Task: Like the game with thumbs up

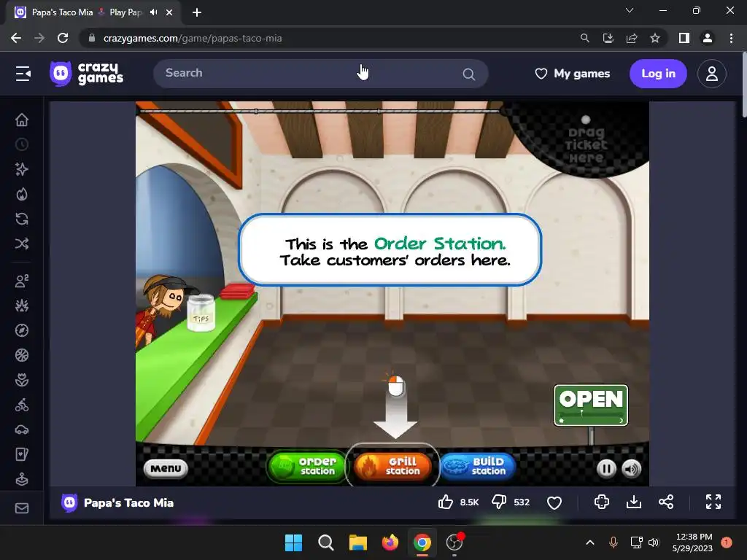Action: (446, 502)
